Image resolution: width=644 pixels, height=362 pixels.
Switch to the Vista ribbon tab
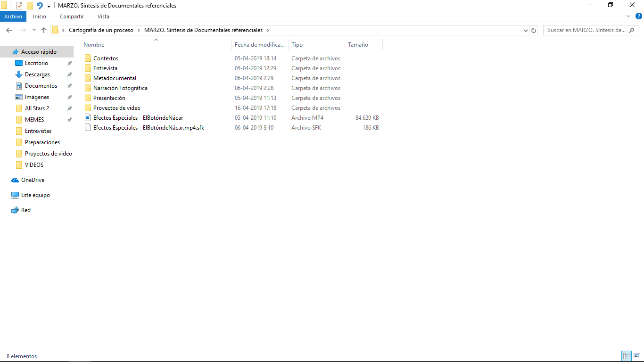coord(103,16)
